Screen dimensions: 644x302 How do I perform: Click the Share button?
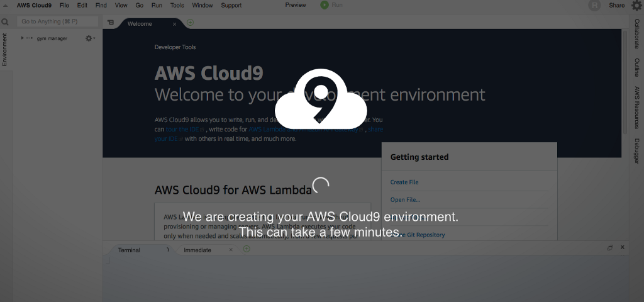point(617,5)
